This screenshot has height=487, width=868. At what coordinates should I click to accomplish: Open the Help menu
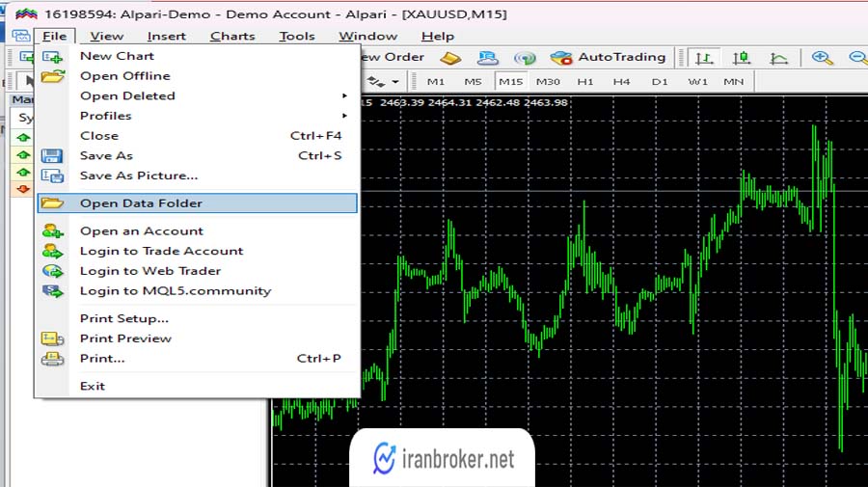(437, 36)
